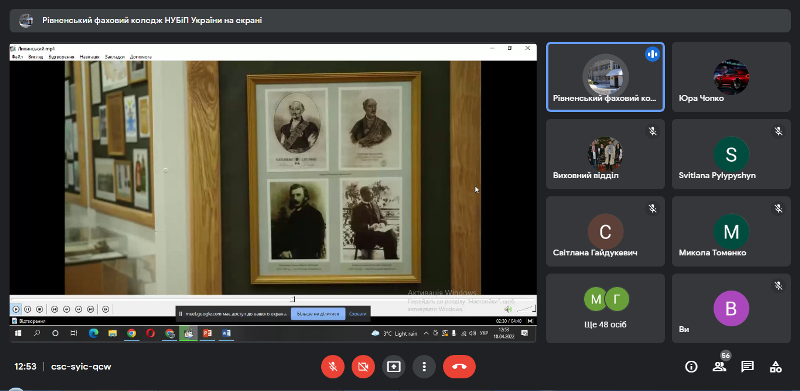Click muted mic icon on Світлана Гайдукевич tile

(x=652, y=208)
